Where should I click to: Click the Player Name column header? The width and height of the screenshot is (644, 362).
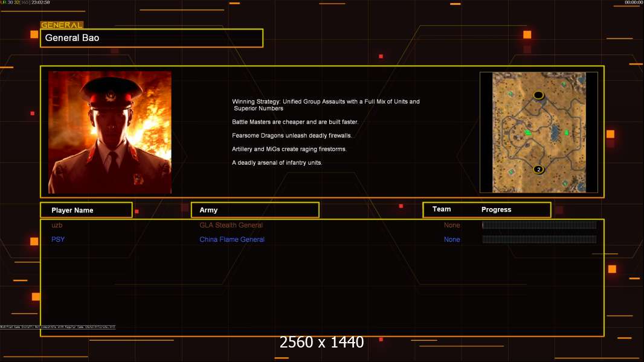click(86, 210)
